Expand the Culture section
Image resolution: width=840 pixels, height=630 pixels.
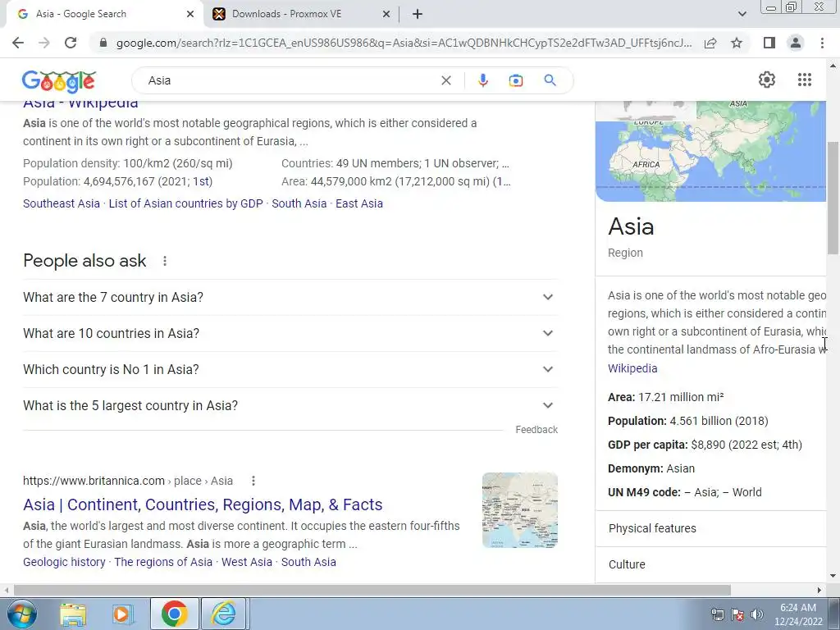[x=711, y=564]
